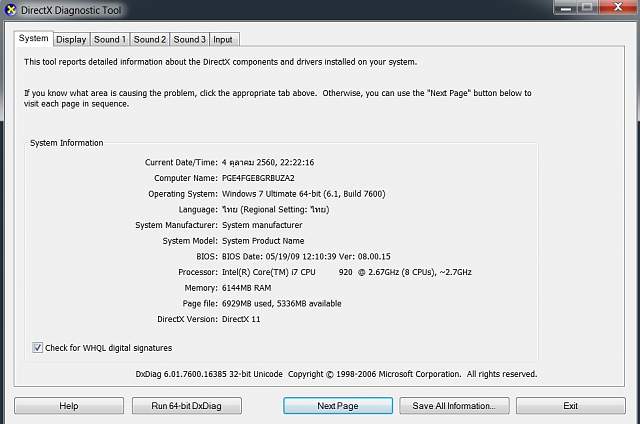This screenshot has width=640, height=424.
Task: Click the Windows 7 Ultimate 64-bit value
Action: tap(303, 194)
